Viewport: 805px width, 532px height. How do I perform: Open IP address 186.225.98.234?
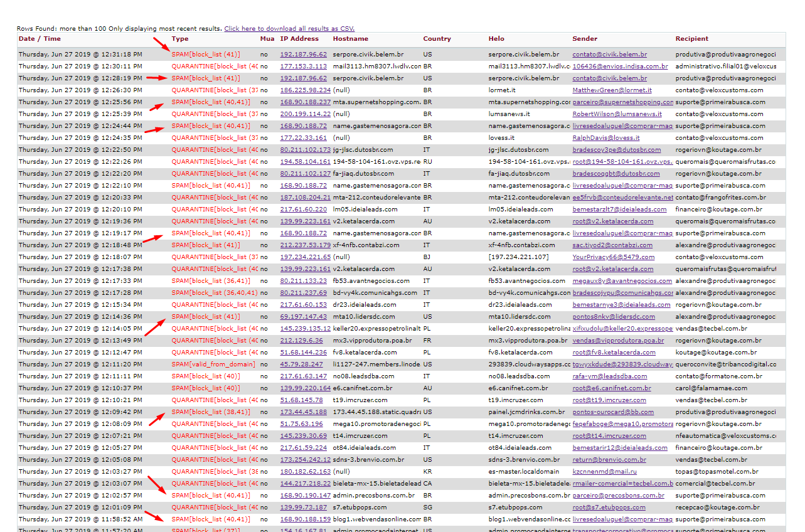[x=305, y=90]
